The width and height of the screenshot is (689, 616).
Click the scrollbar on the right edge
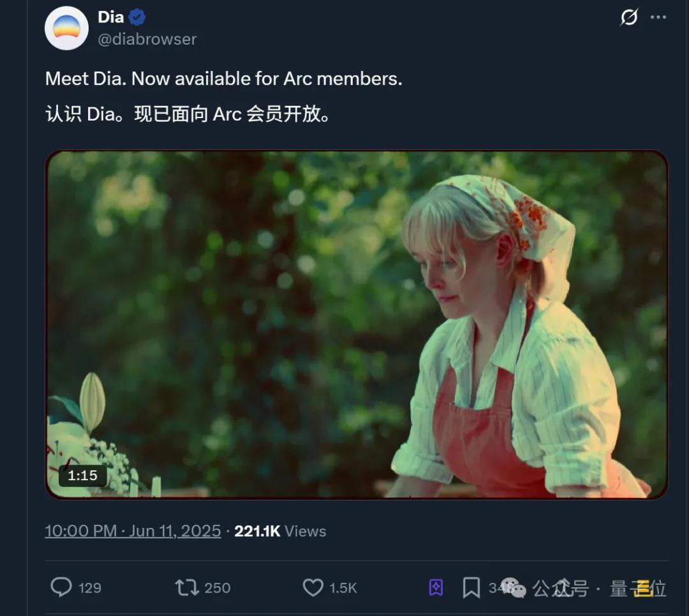pos(686,306)
